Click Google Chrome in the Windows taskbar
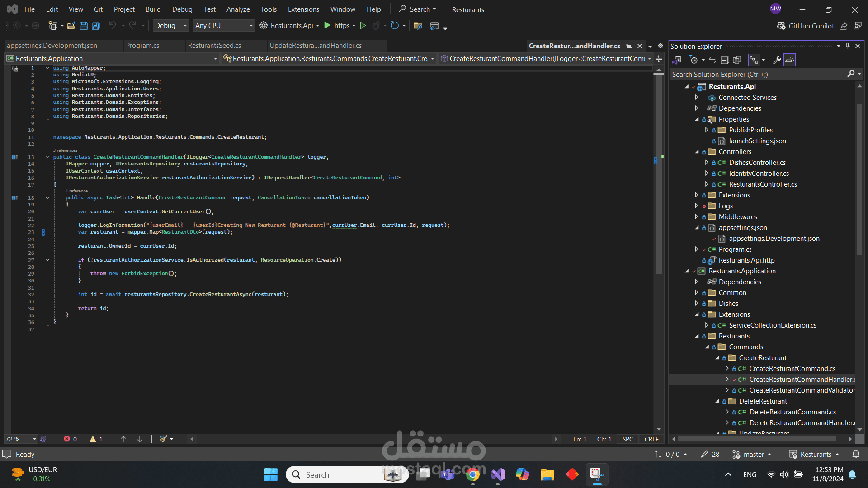 (473, 475)
